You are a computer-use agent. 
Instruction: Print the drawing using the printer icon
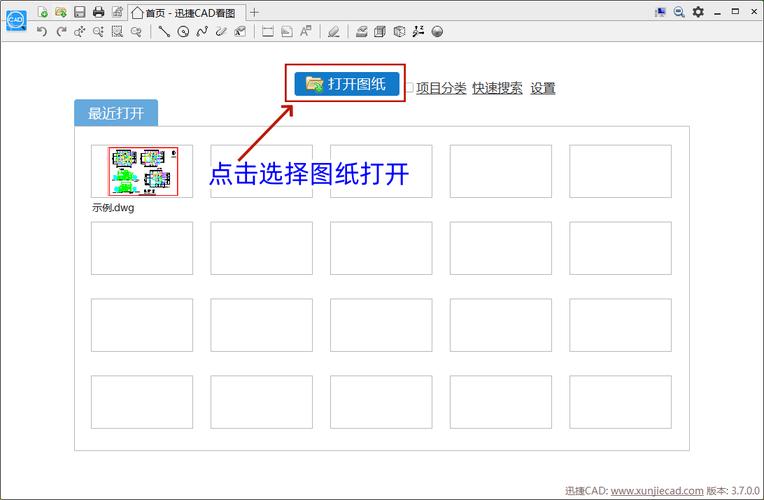(98, 12)
